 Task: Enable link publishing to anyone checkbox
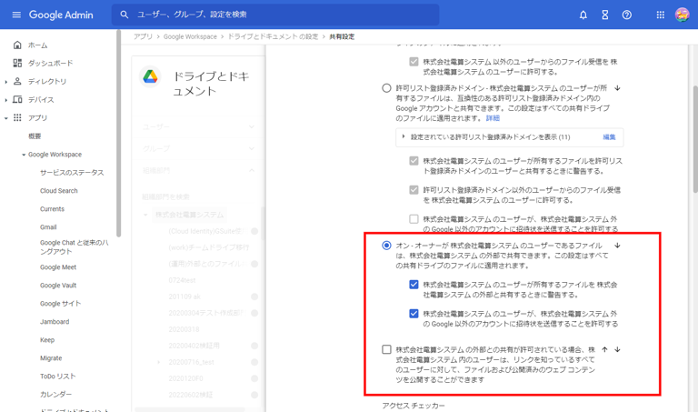coord(386,349)
